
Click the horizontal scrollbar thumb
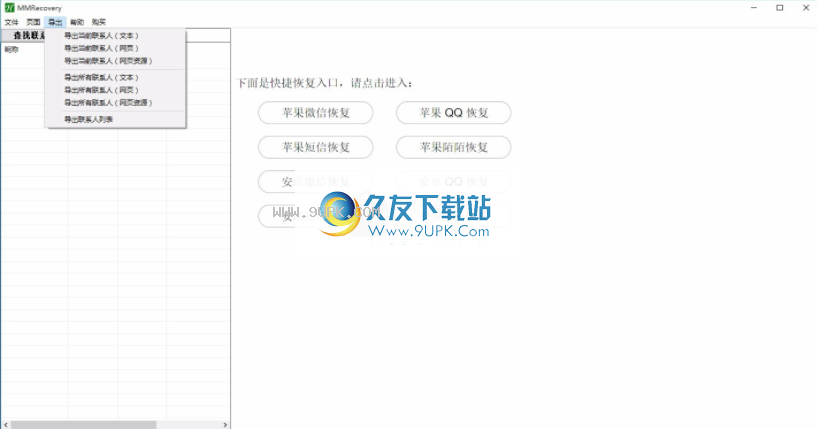tap(83, 425)
